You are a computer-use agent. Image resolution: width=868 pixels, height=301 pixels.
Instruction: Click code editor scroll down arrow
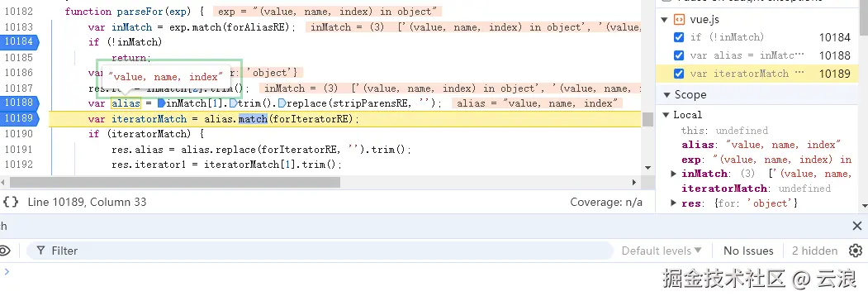tap(647, 167)
